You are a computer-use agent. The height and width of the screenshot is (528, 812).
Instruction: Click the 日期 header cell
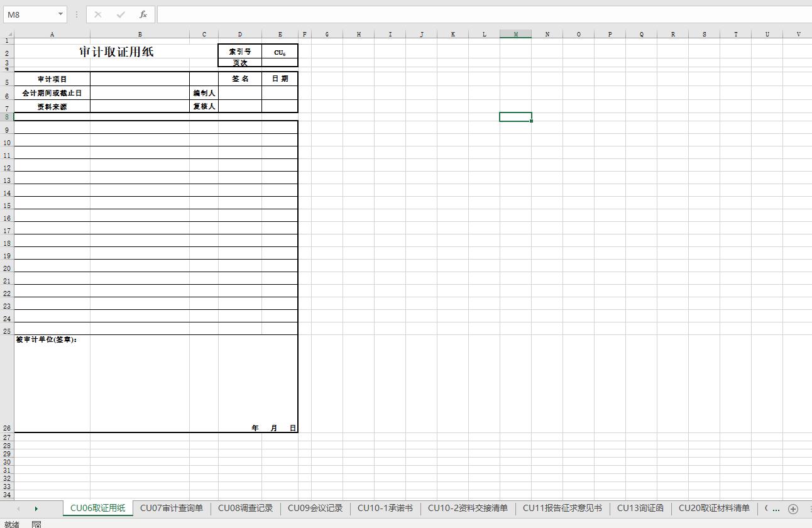tap(280, 79)
